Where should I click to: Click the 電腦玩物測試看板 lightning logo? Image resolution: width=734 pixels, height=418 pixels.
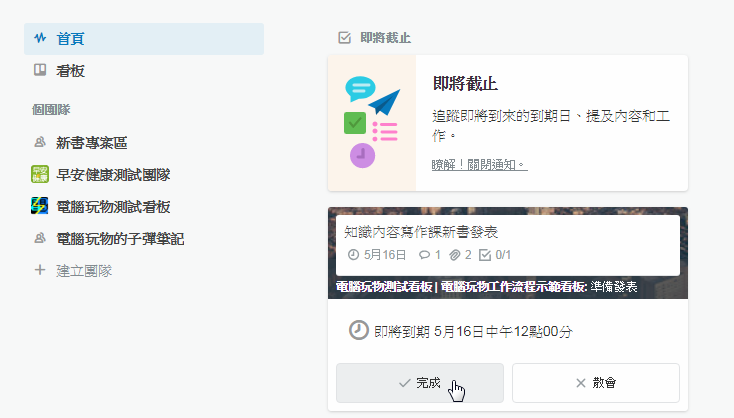point(40,206)
